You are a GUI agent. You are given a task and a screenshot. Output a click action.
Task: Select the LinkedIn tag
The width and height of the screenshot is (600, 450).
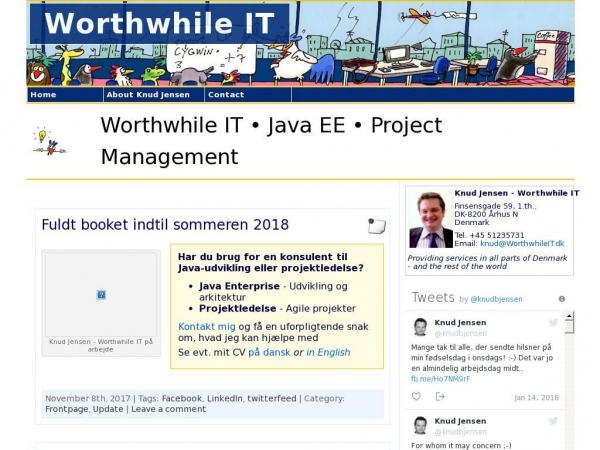[224, 398]
